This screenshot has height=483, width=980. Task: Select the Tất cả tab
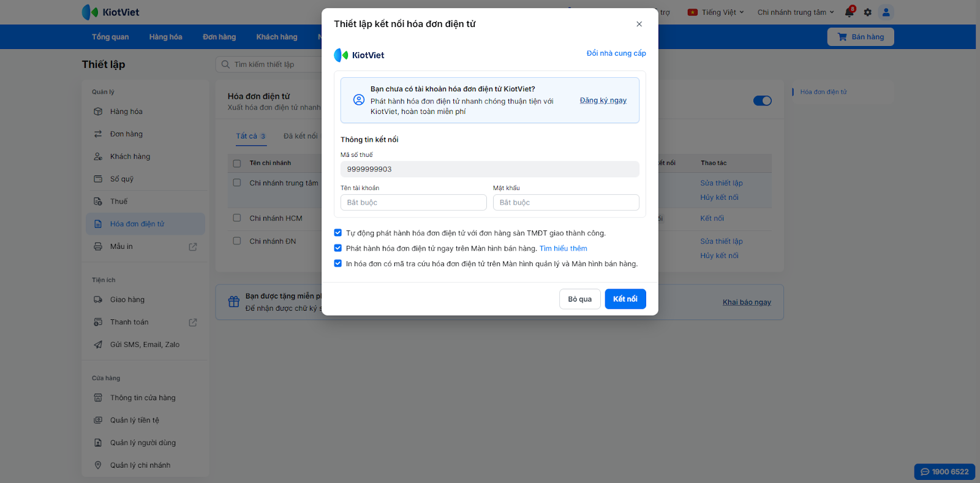click(251, 136)
